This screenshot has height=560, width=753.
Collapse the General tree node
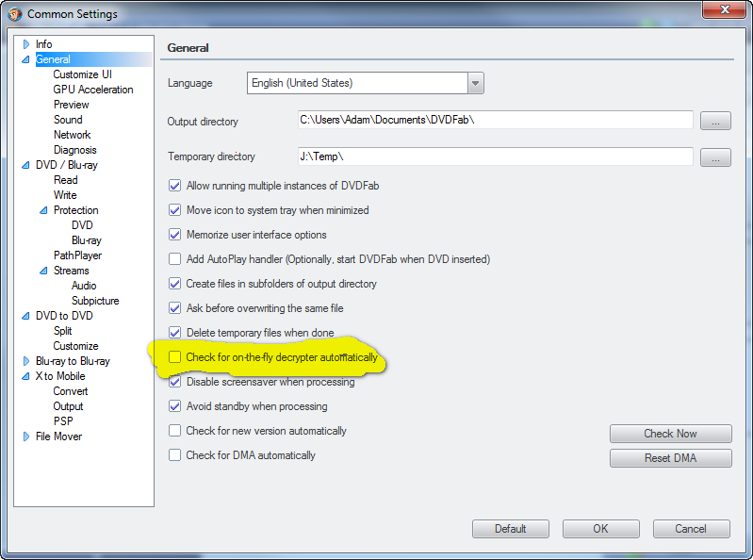26,59
